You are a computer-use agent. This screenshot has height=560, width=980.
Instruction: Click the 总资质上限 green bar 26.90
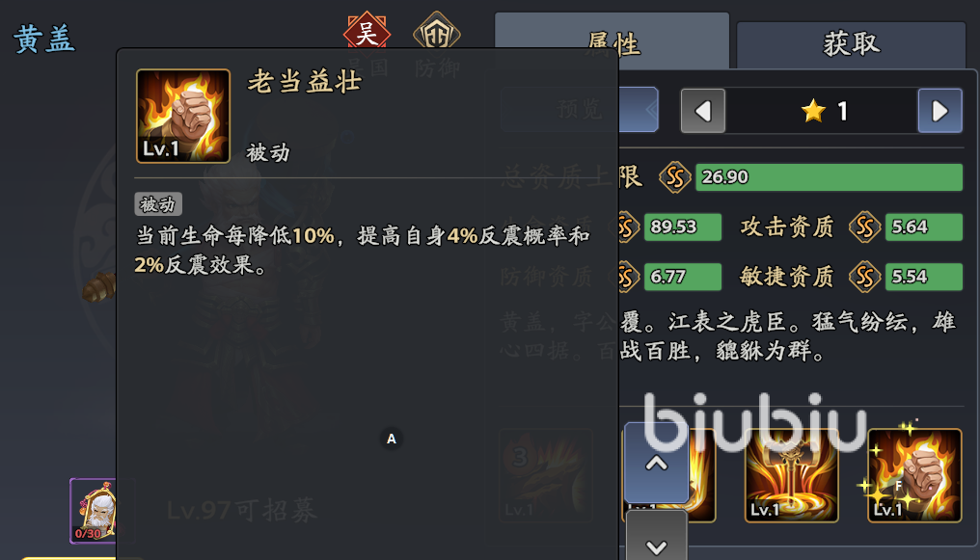coord(829,177)
